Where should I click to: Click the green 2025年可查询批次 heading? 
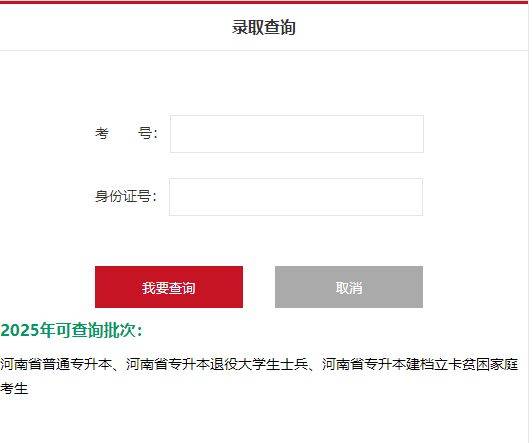(72, 330)
